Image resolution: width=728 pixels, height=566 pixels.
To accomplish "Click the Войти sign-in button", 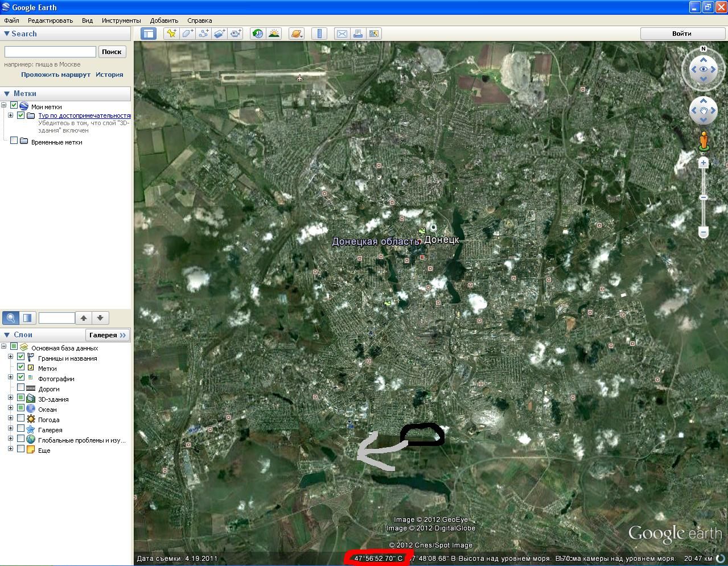I will click(x=682, y=34).
